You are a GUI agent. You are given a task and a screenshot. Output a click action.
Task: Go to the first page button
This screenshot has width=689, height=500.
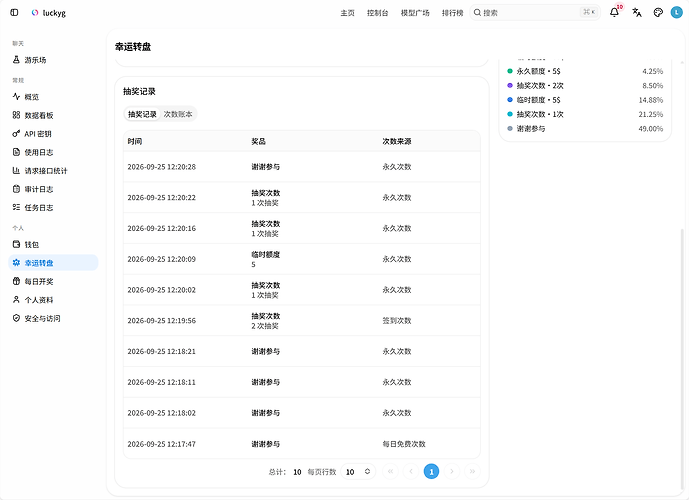(x=390, y=472)
